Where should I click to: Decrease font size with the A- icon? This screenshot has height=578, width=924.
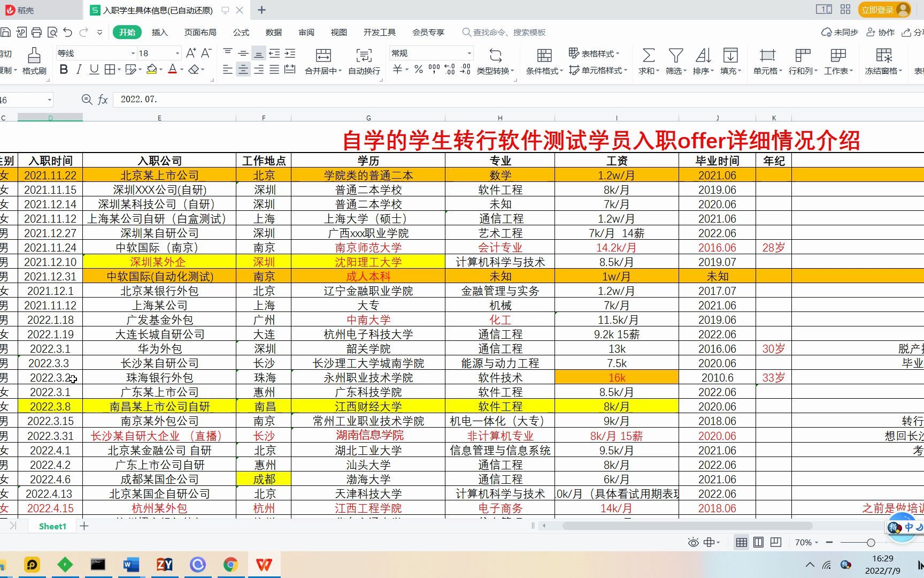pos(206,53)
